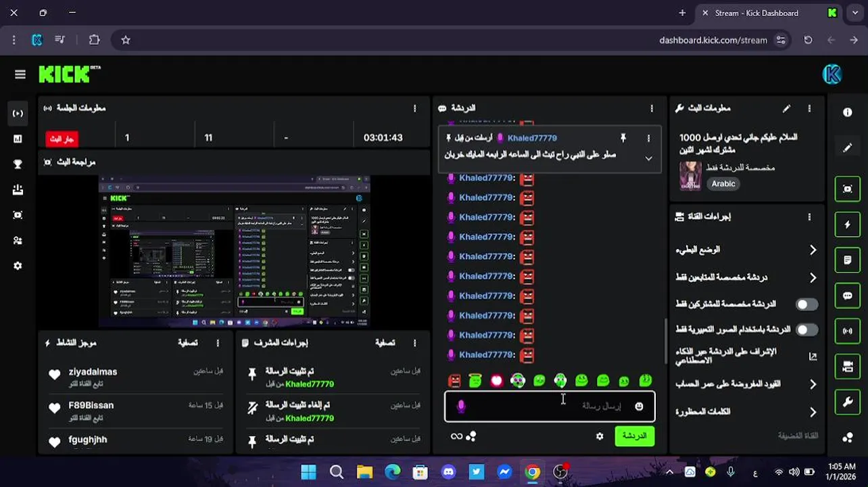Screen dimensions: 868x487
Task: Open Khaled77779 profile from pinned message
Action: point(532,138)
